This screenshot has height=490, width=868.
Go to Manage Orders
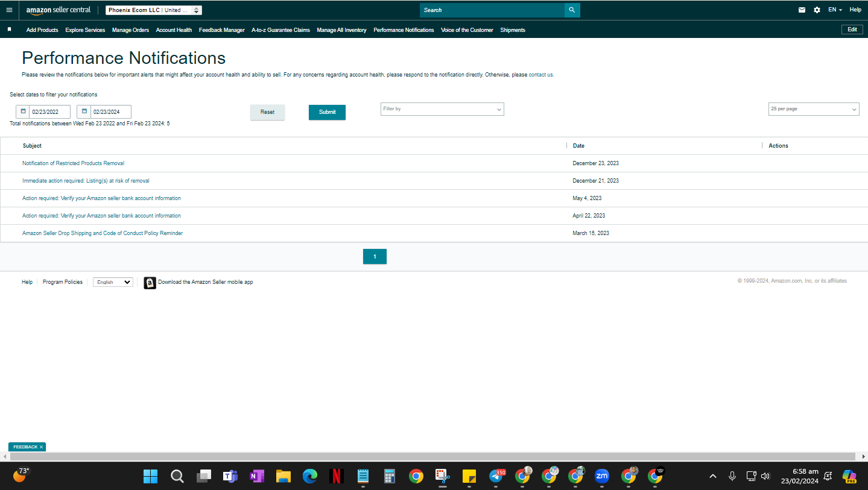tap(130, 30)
